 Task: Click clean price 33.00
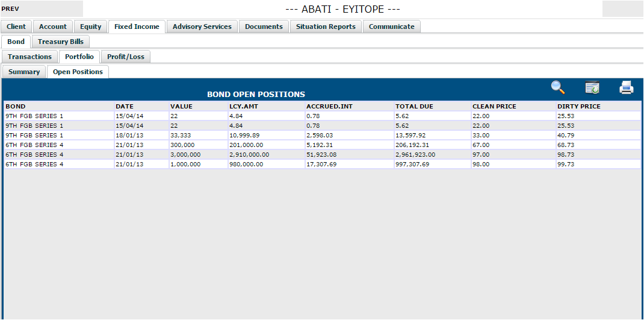(x=513, y=135)
